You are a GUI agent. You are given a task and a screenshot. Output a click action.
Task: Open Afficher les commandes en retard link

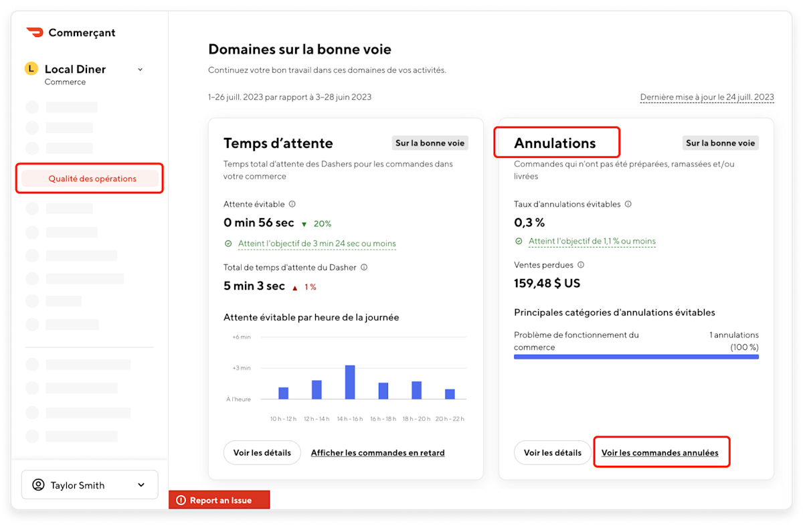pyautogui.click(x=377, y=452)
